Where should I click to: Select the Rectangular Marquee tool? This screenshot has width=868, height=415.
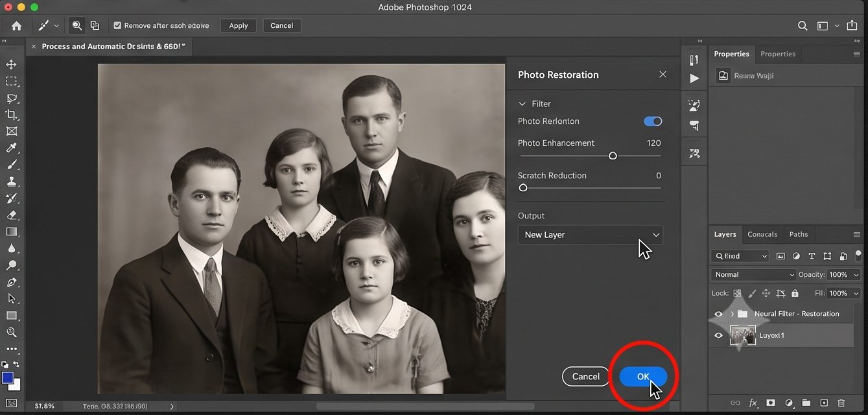pyautogui.click(x=12, y=81)
